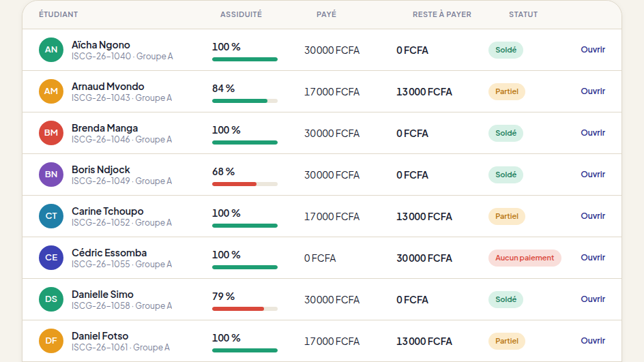Click the CT avatar for Carine Tchoupo

point(51,216)
